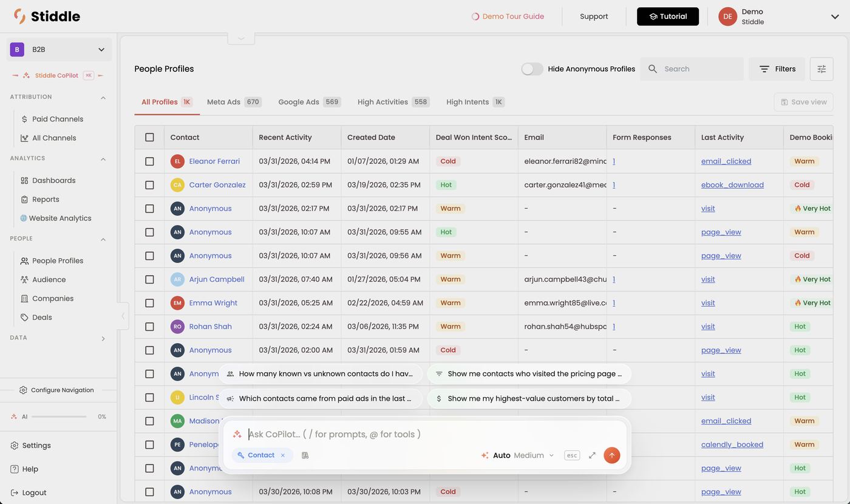Screen dimensions: 850x504
Task: Click the people profiles Search field
Action: [x=692, y=69]
